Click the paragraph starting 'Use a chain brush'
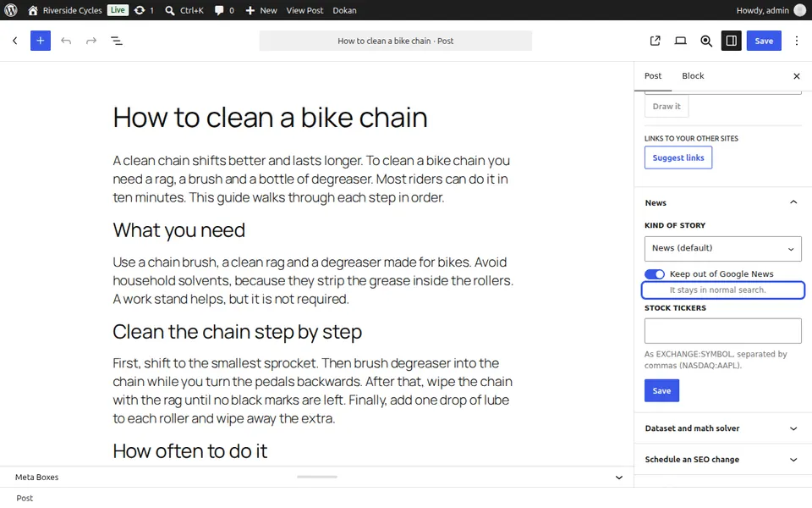Viewport: 812px width, 508px height. tap(313, 280)
